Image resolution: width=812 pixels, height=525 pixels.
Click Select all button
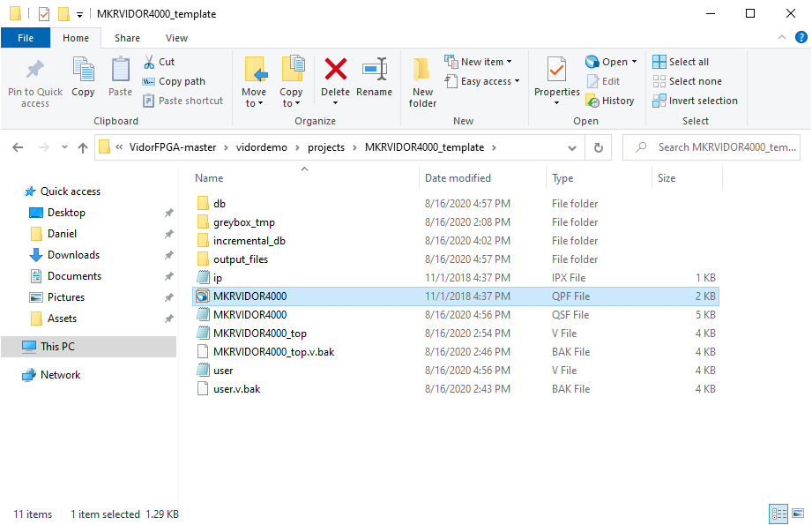[681, 62]
